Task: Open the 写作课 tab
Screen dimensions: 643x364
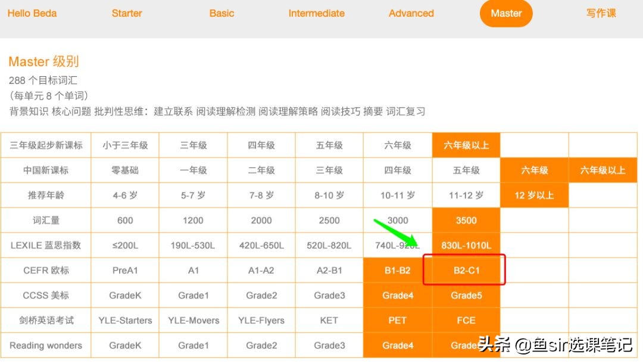Action: [x=601, y=14]
